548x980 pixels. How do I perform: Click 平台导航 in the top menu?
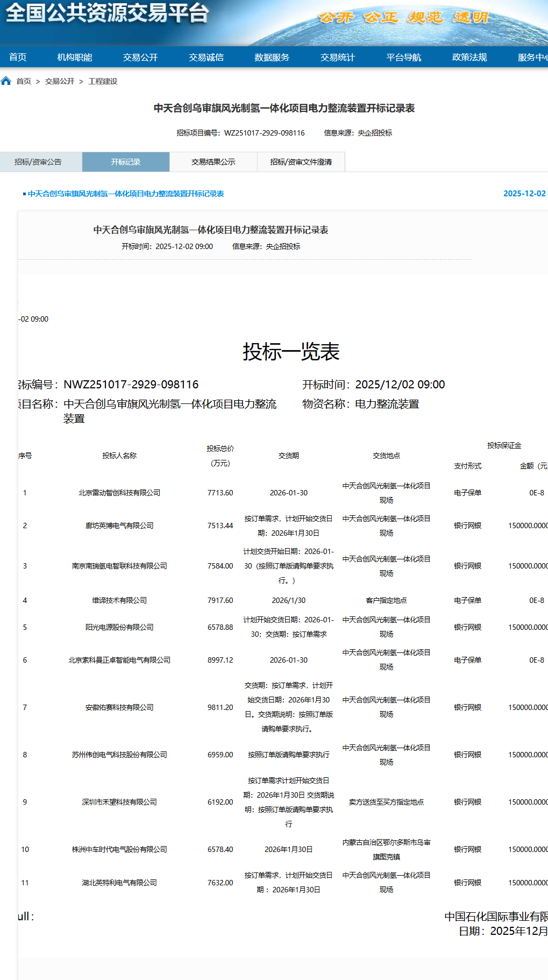(x=403, y=57)
